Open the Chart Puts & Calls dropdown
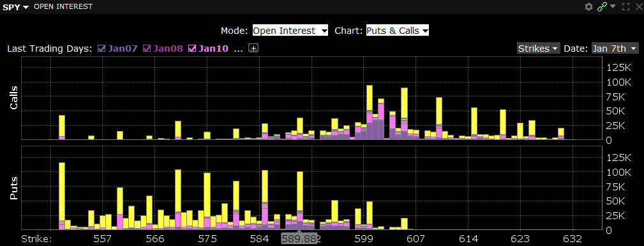This screenshot has height=246, width=644. pos(397,31)
